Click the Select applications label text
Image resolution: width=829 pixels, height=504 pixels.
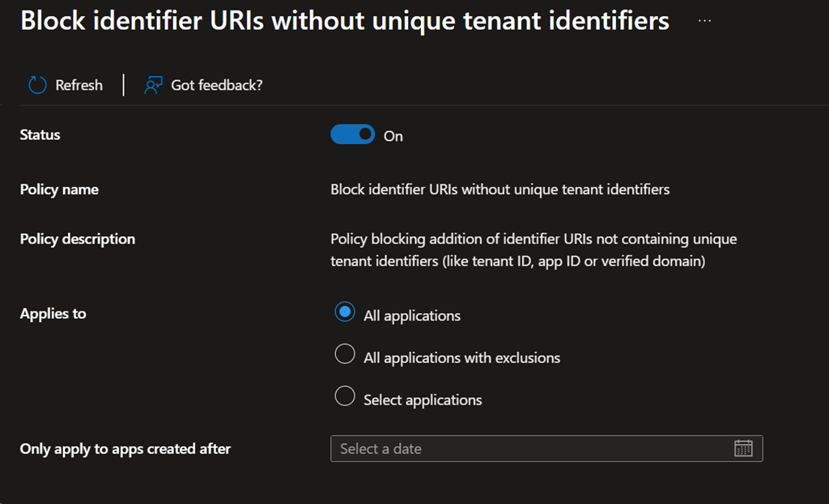tap(423, 400)
